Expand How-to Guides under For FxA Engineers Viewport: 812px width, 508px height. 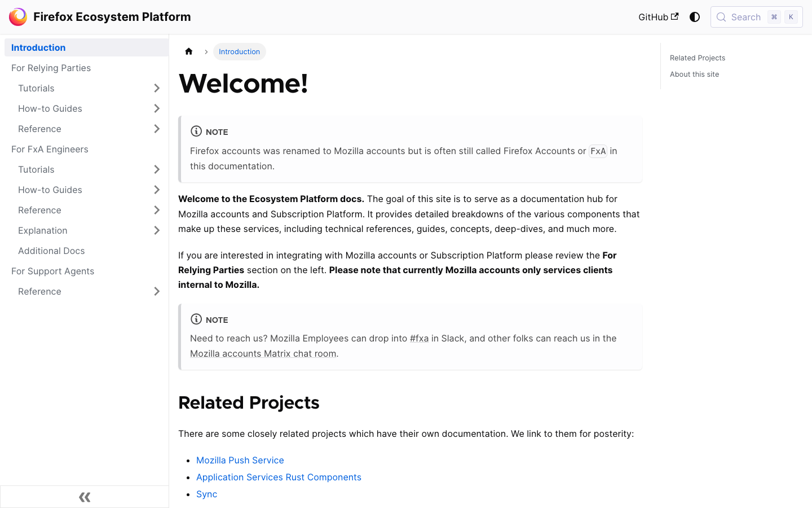click(x=157, y=190)
